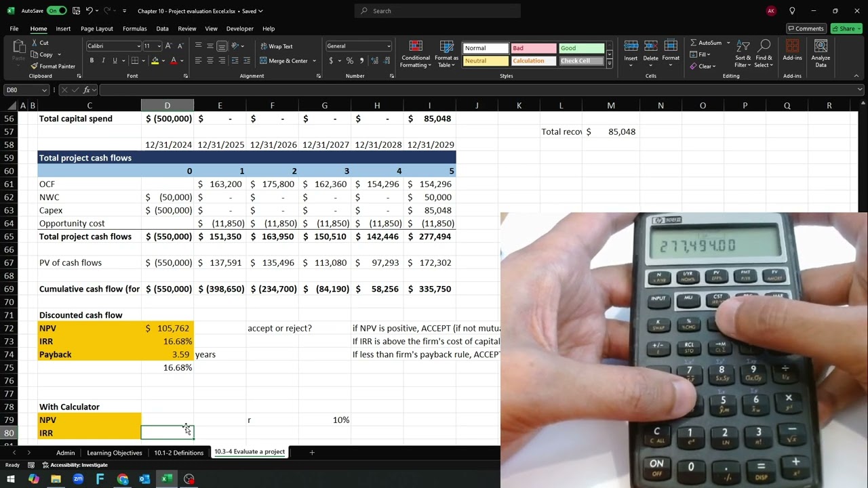Click the Windows Start button
This screenshot has height=488, width=868.
(11, 479)
